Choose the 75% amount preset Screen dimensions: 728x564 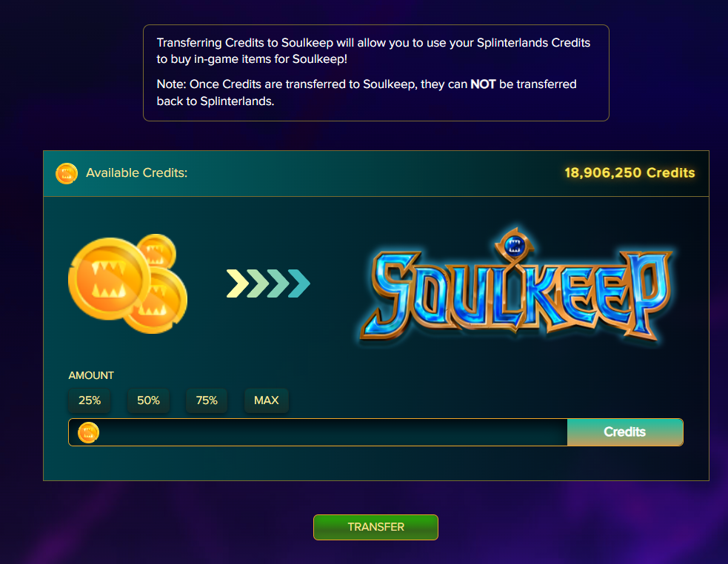coord(207,400)
